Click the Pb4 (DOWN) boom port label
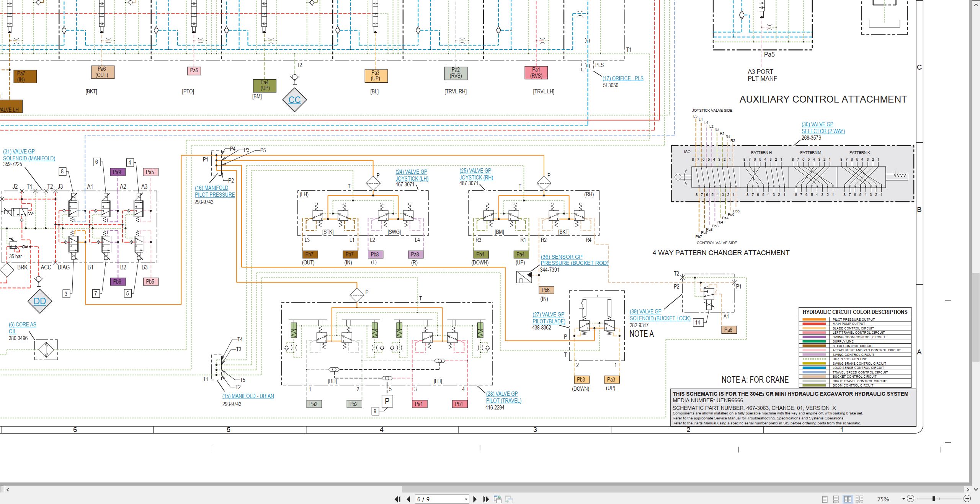This screenshot has width=980, height=504. pos(480,254)
